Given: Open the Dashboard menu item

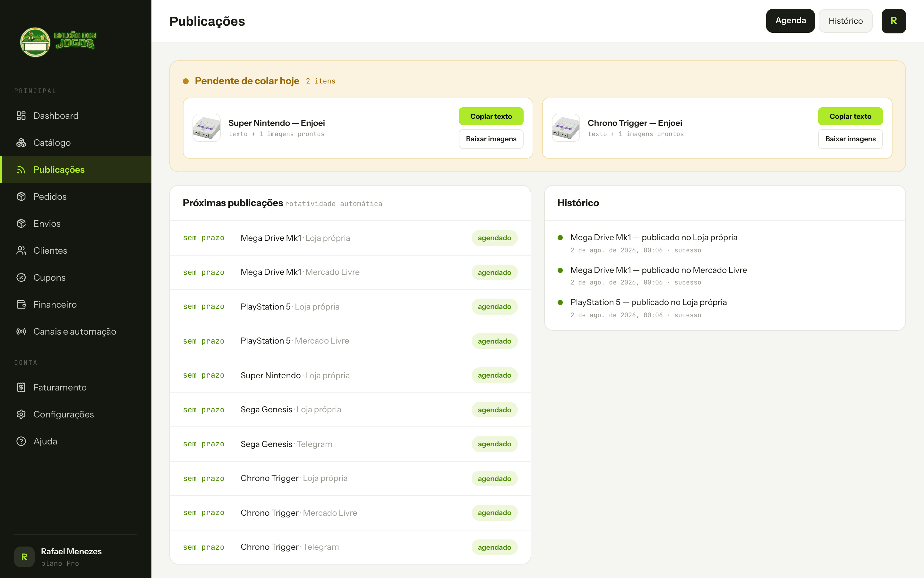Looking at the screenshot, I should pos(76,116).
